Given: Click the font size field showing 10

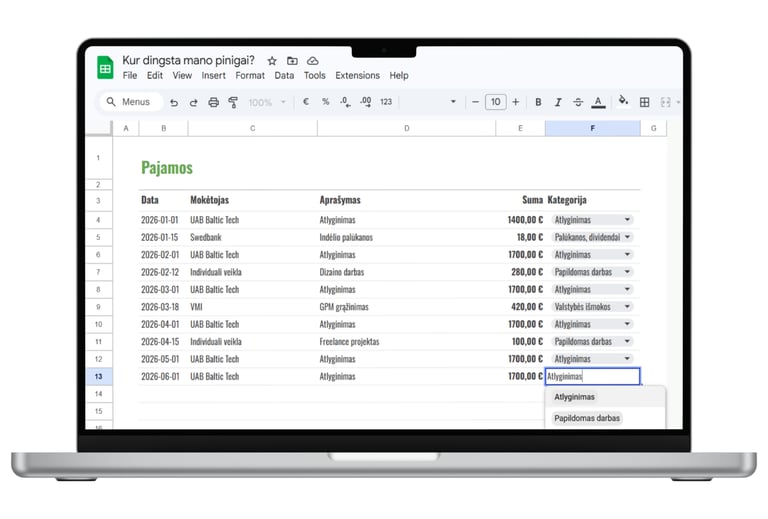Looking at the screenshot, I should tap(496, 102).
